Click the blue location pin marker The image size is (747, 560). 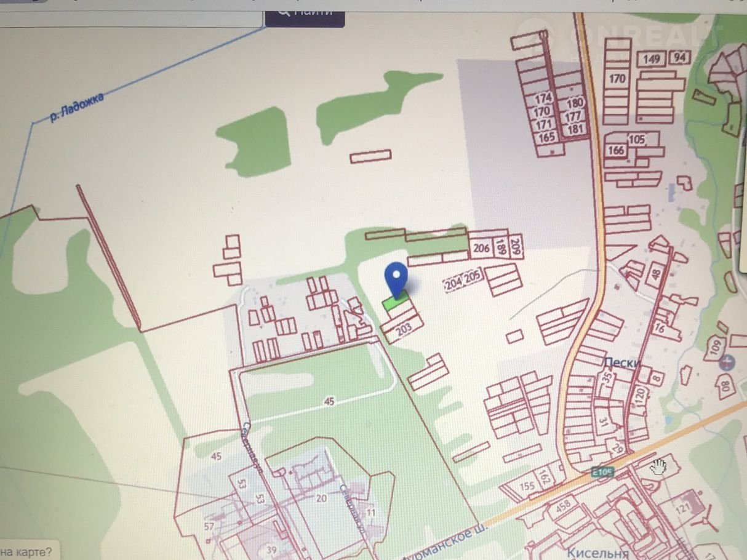pyautogui.click(x=397, y=278)
